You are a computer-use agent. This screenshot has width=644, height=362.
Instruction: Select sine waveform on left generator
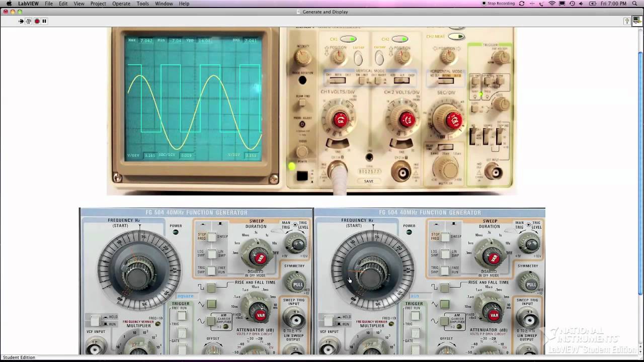tap(211, 321)
